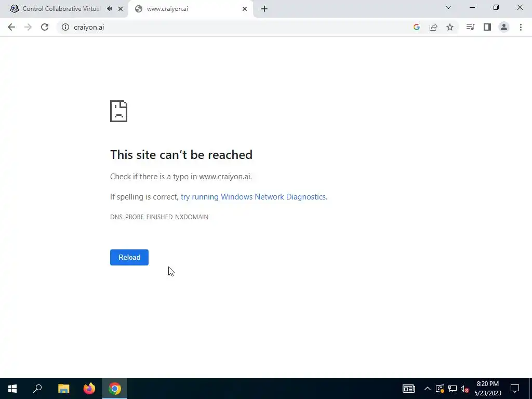Click the reload page icon in toolbar
The height and width of the screenshot is (399, 532).
tap(45, 27)
